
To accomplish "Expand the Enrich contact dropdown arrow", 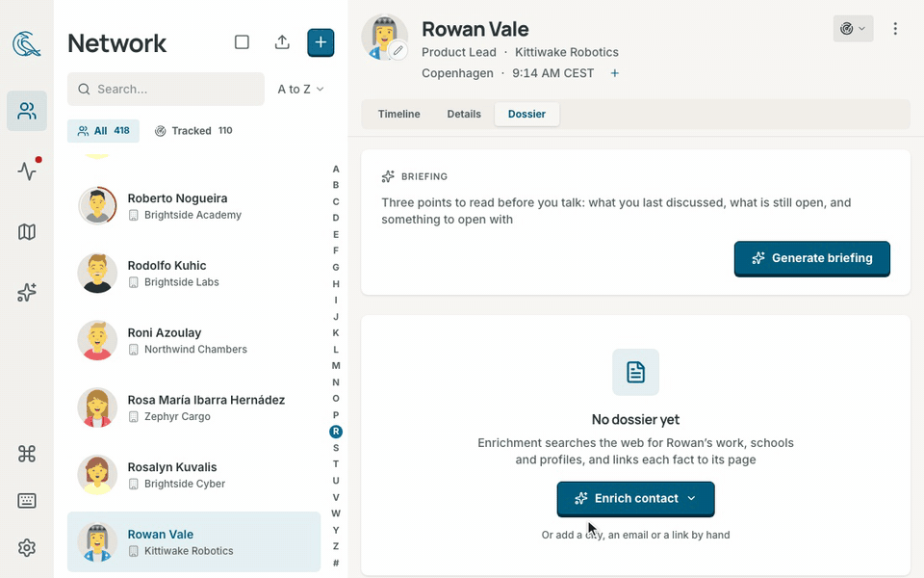I will [692, 498].
